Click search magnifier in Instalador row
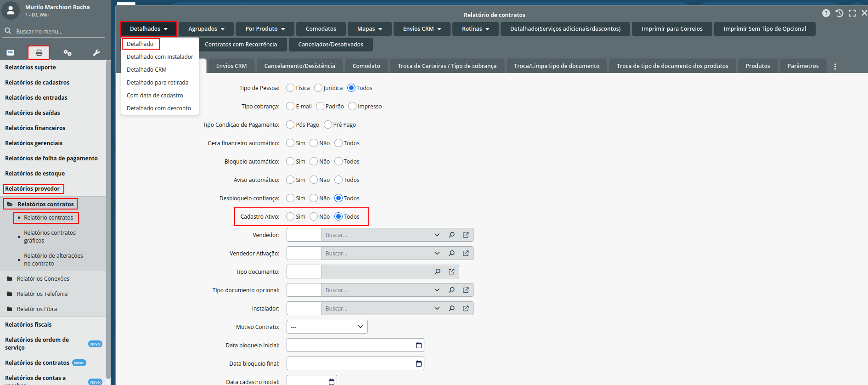The width and height of the screenshot is (868, 385). pyautogui.click(x=452, y=308)
